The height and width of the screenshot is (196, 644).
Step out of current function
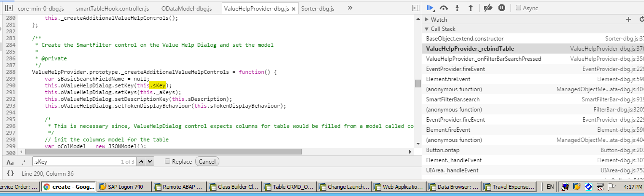pyautogui.click(x=470, y=8)
